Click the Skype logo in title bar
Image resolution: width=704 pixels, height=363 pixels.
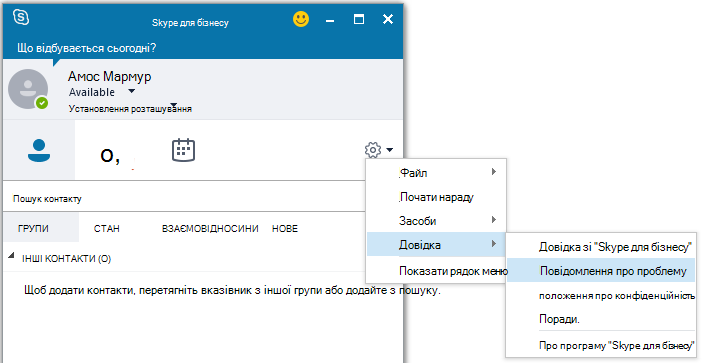(x=21, y=18)
